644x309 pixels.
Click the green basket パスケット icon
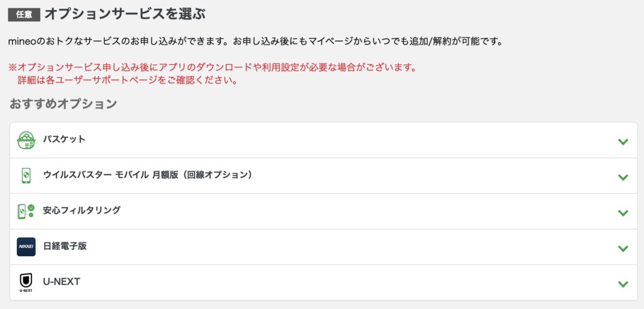(x=26, y=140)
